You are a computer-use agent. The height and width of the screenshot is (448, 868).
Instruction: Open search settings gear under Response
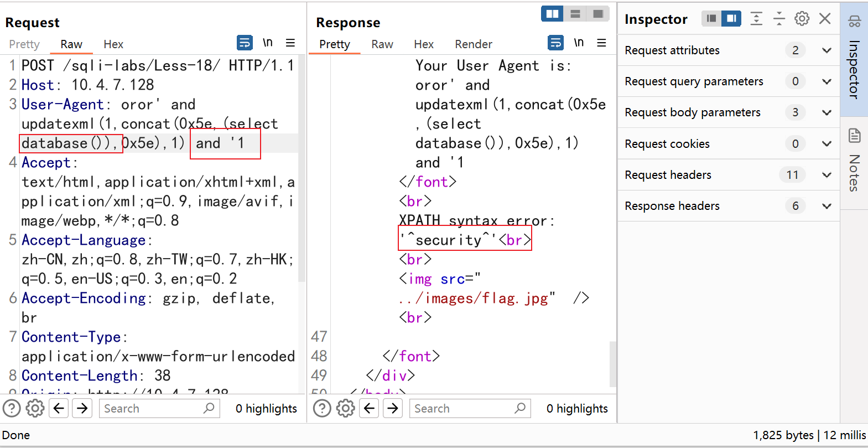(346, 409)
